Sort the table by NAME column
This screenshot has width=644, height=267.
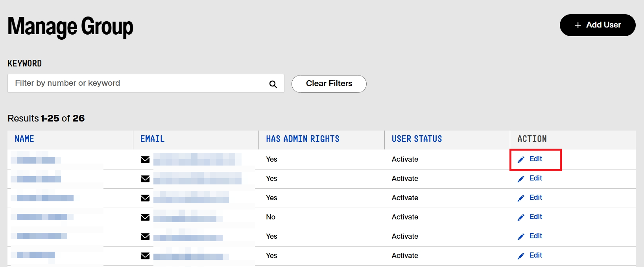click(x=24, y=139)
